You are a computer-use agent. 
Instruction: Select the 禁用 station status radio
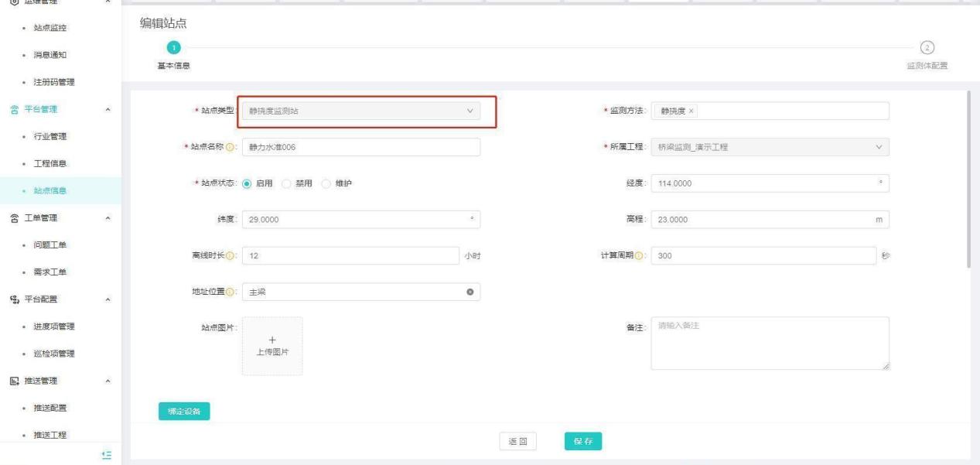(286, 183)
